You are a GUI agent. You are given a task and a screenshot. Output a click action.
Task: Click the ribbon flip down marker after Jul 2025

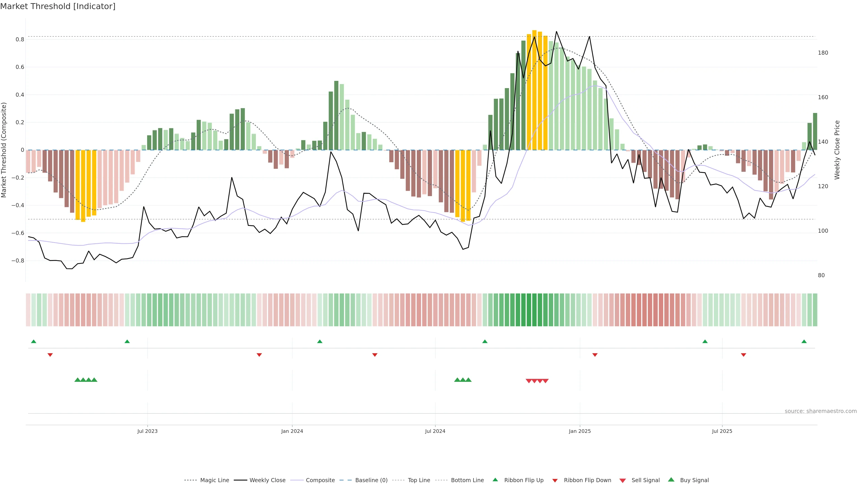(744, 355)
